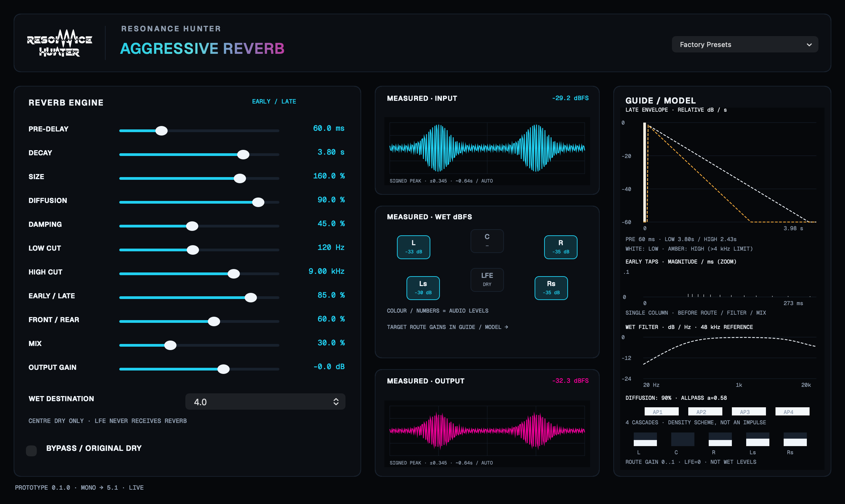Click the output level -32.3 dBFS readout
845x504 pixels.
point(570,381)
